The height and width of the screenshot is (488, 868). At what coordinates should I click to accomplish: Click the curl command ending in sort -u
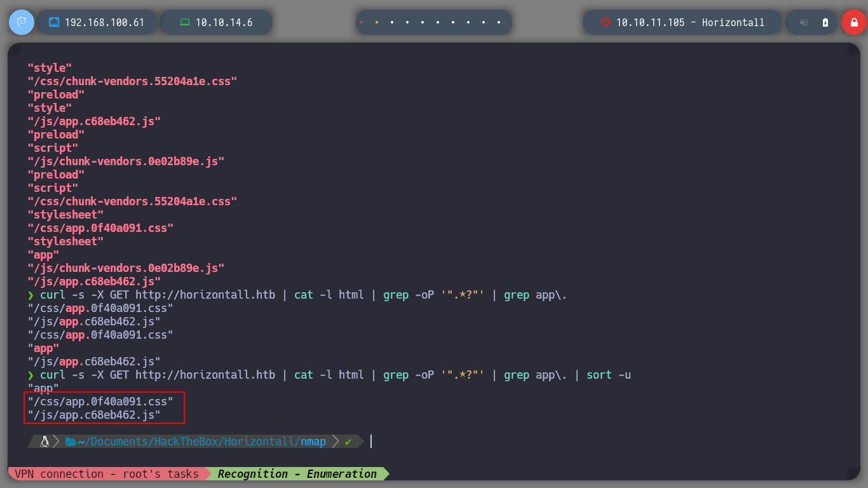click(335, 375)
